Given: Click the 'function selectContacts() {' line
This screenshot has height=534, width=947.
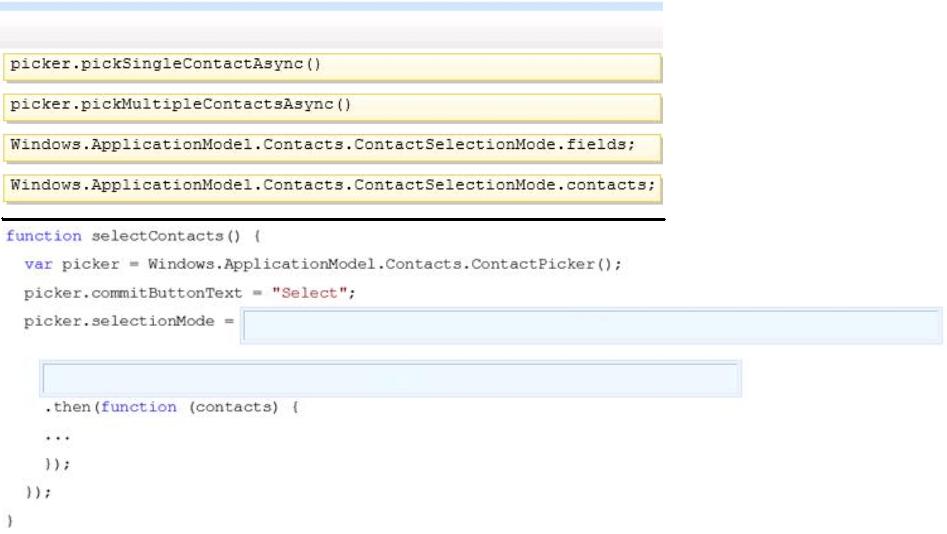Looking at the screenshot, I should click(133, 236).
